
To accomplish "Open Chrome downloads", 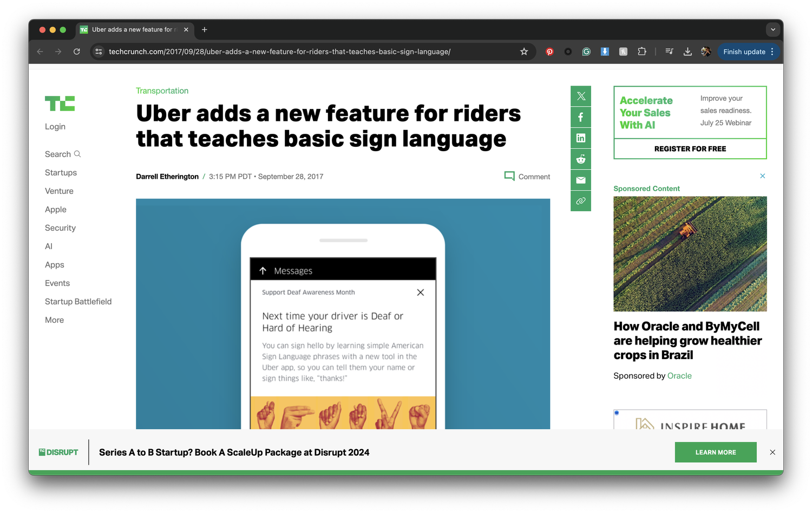I will point(687,51).
